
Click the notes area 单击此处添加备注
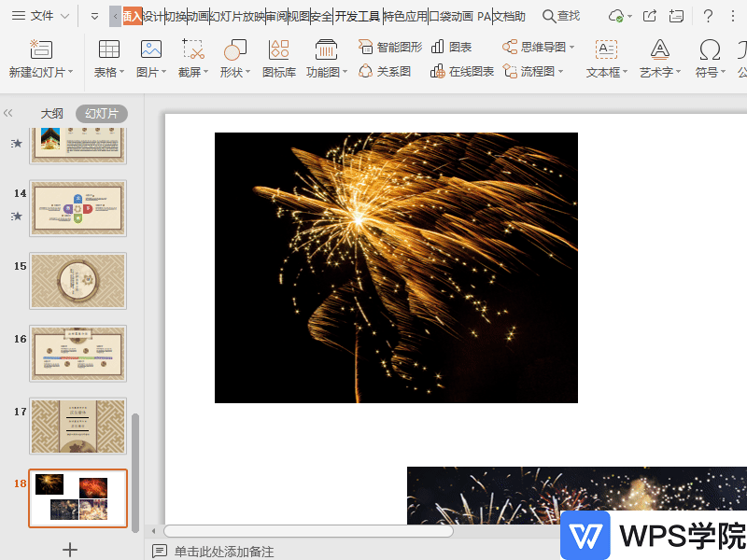click(x=224, y=551)
